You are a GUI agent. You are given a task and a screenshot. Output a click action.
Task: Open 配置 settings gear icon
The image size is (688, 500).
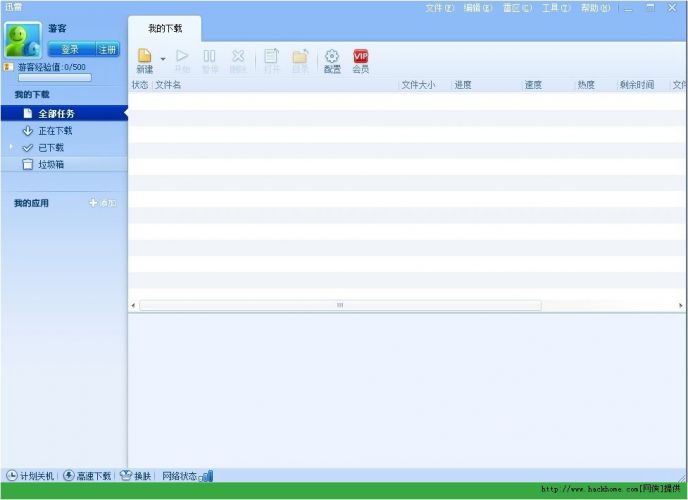click(332, 57)
